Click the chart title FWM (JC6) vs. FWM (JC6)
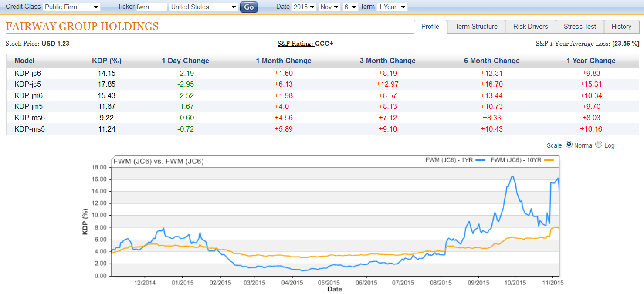This screenshot has width=644, height=294. tap(159, 161)
